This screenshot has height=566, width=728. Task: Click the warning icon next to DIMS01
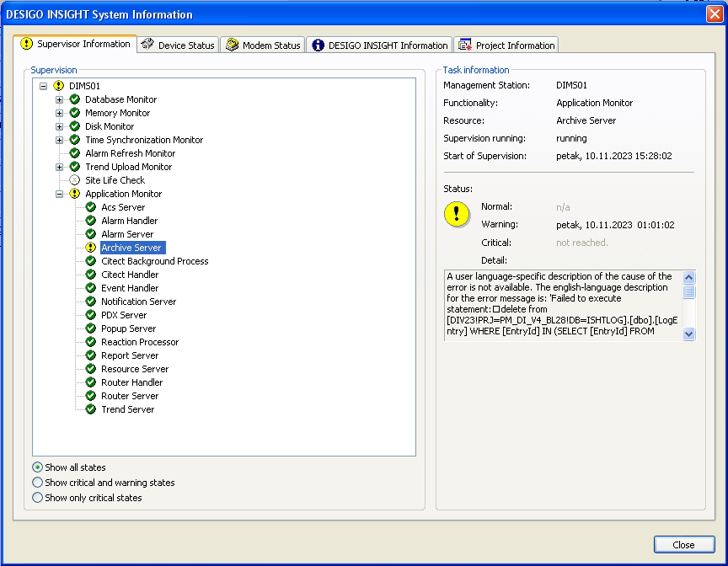click(58, 86)
